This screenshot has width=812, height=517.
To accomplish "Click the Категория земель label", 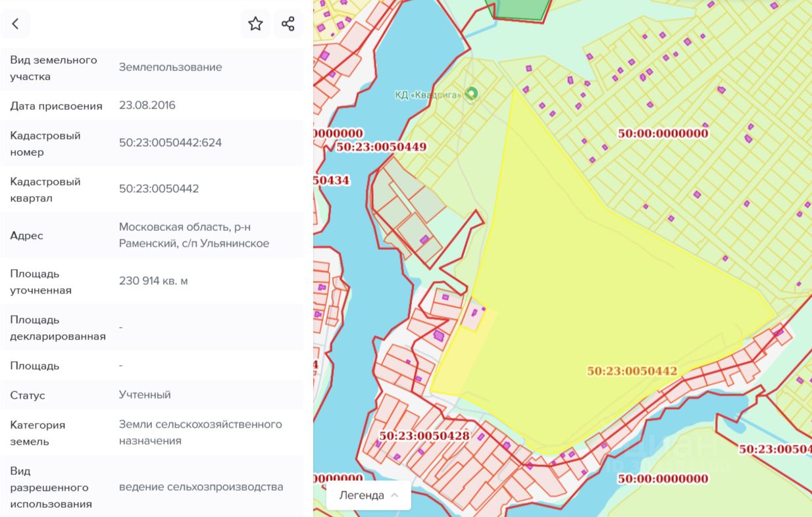I will click(x=38, y=433).
